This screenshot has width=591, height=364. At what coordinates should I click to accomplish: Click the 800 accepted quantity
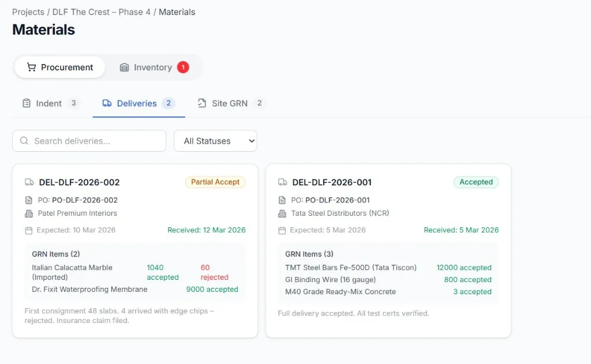[467, 280]
